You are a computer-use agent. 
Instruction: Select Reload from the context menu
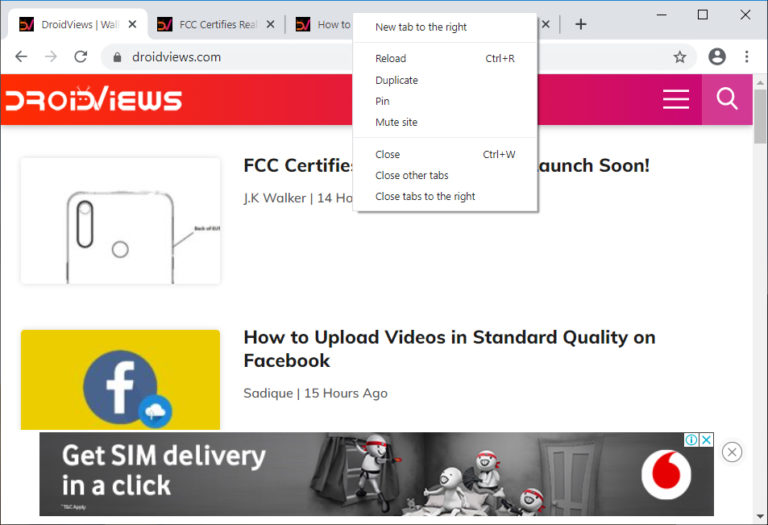point(445,58)
